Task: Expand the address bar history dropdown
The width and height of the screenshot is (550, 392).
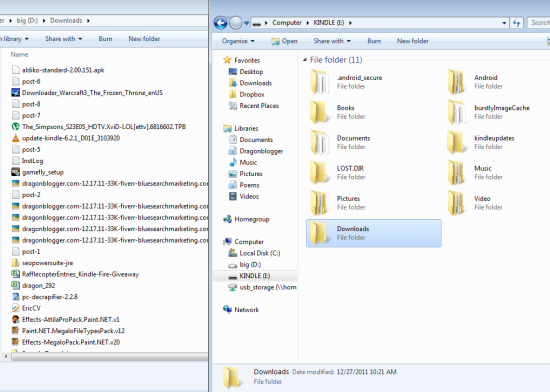Action: point(504,23)
